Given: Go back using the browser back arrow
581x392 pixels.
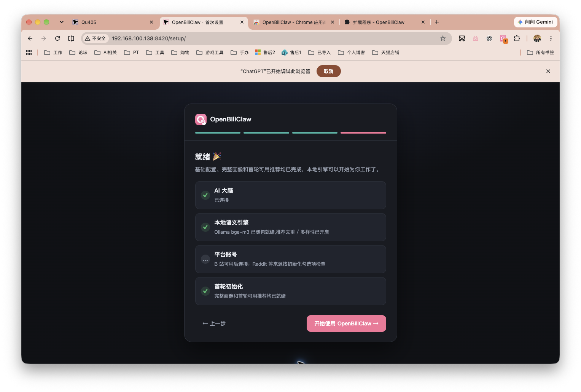Looking at the screenshot, I should [30, 38].
